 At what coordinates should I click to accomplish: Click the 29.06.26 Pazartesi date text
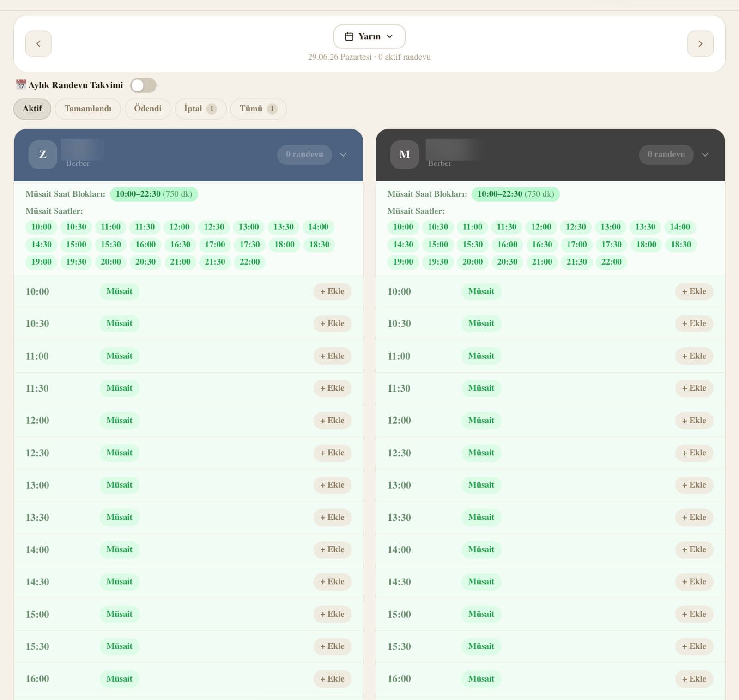tap(339, 57)
